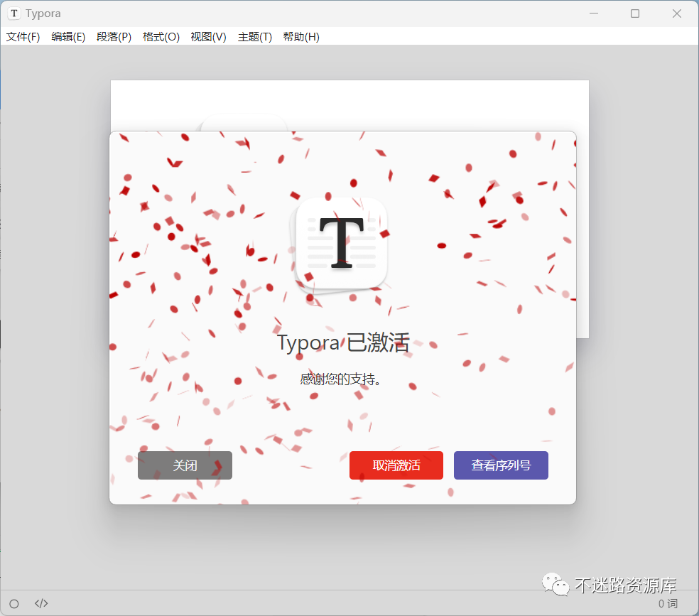699x616 pixels.
Task: Minimize the Typora window
Action: (x=594, y=13)
